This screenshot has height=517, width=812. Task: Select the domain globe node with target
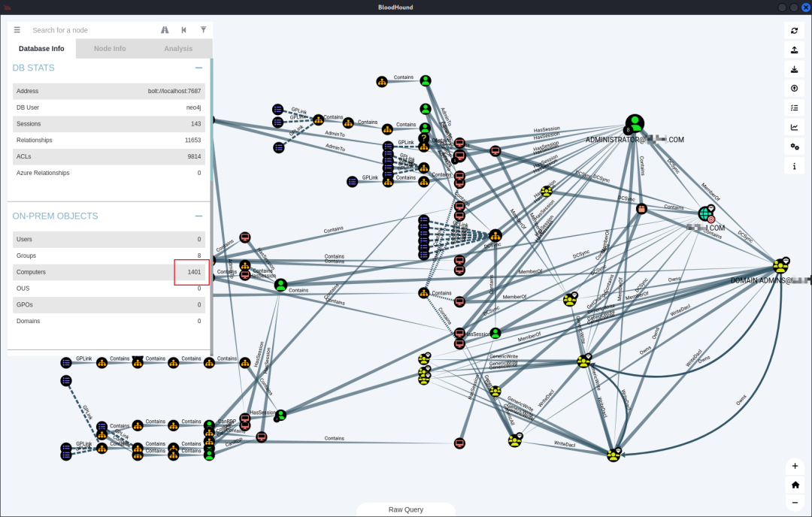[705, 213]
